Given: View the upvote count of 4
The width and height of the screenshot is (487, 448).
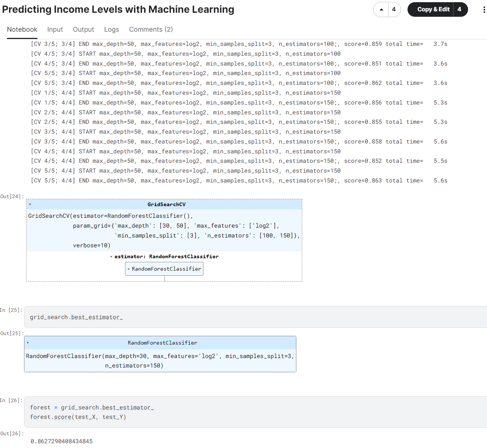Looking at the screenshot, I should (x=394, y=9).
